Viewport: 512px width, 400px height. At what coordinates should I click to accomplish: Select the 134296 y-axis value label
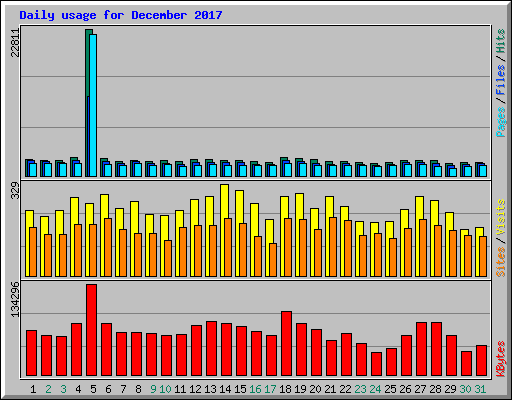click(15, 299)
